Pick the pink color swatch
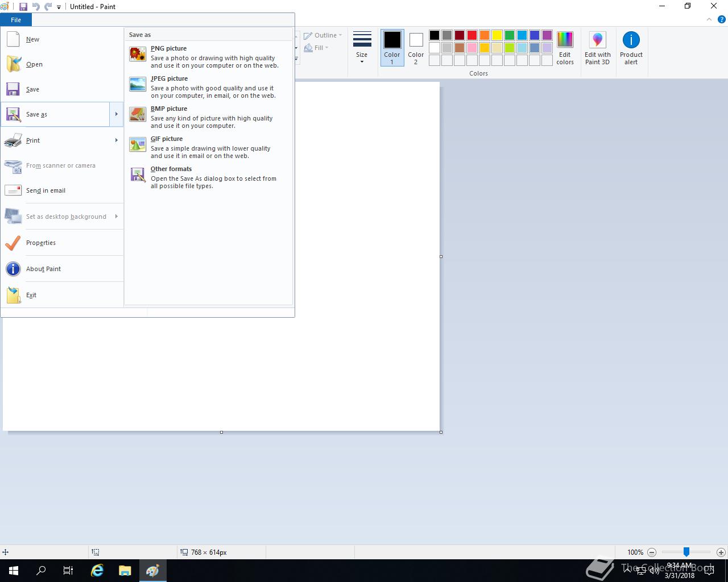Image resolution: width=728 pixels, height=582 pixels. coord(472,48)
